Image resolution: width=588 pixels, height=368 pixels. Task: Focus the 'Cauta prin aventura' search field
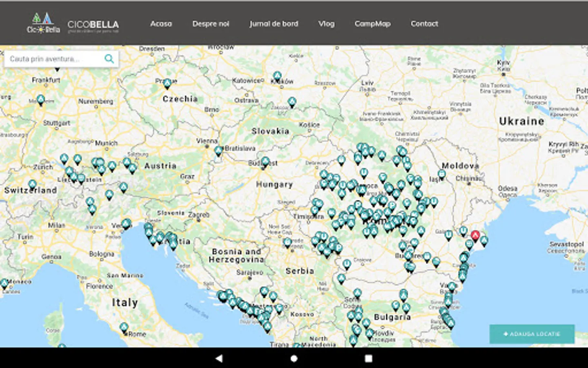tap(62, 59)
